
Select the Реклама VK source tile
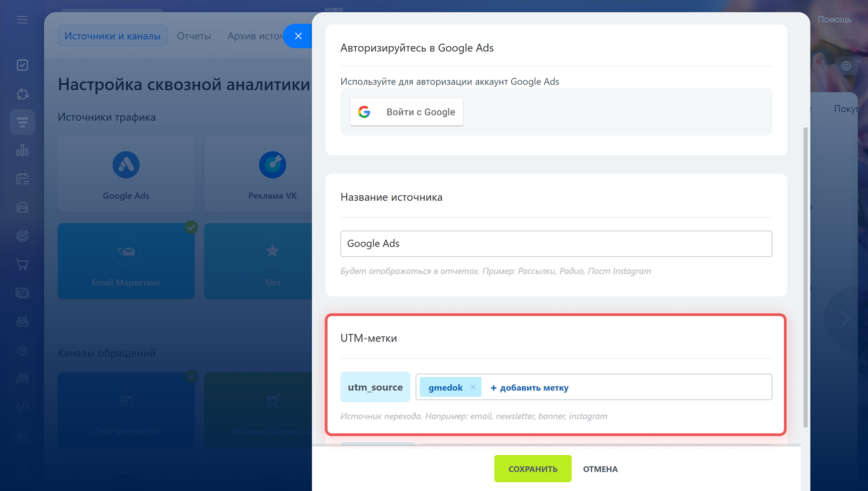[x=258, y=174]
